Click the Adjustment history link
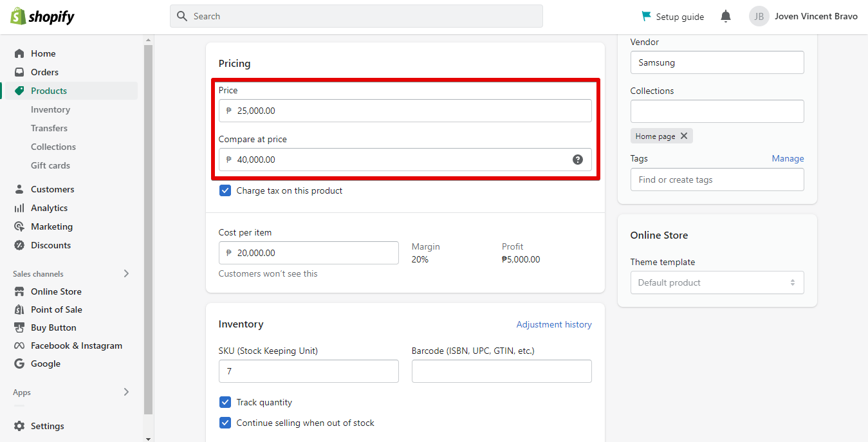This screenshot has height=442, width=868. click(x=553, y=324)
